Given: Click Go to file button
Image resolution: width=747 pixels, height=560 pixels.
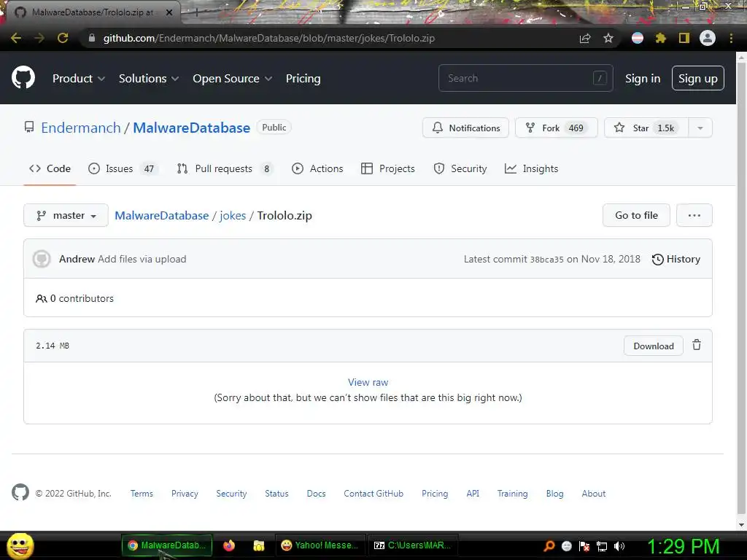Looking at the screenshot, I should (x=636, y=215).
